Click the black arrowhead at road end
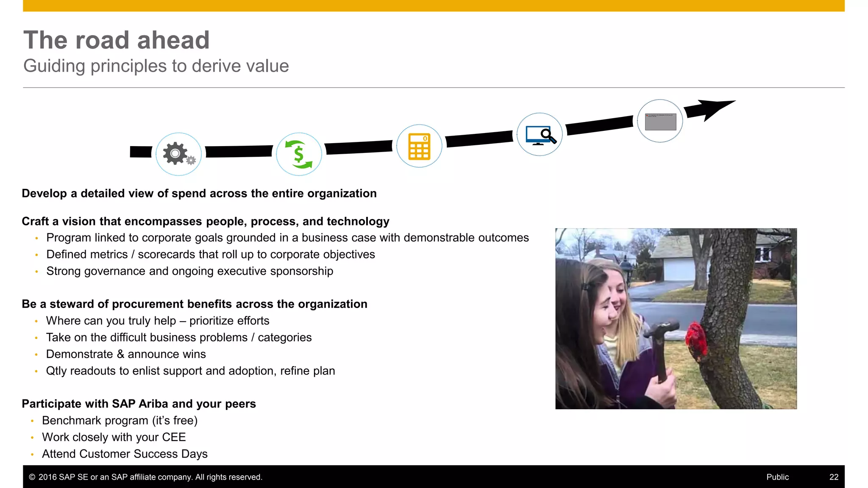This screenshot has width=868, height=488. click(x=712, y=108)
